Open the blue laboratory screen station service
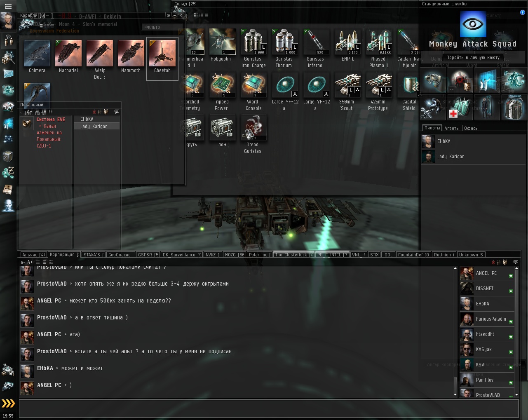Image resolution: width=528 pixels, height=420 pixels. click(x=487, y=80)
